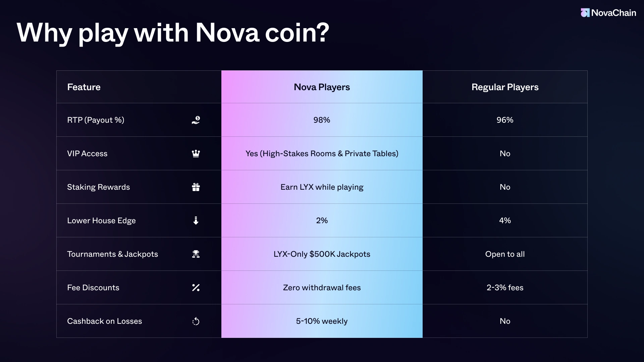Click the RTP payout hand-coin icon
This screenshot has height=362, width=644.
click(196, 120)
